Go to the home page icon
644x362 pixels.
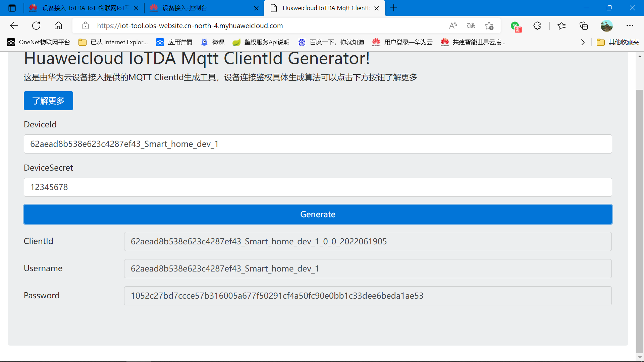[x=58, y=25]
